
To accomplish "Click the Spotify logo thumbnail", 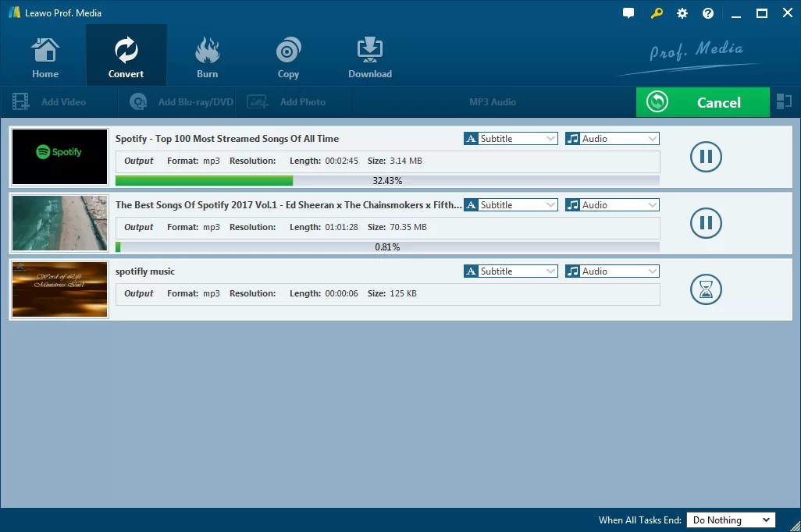I will [x=60, y=157].
